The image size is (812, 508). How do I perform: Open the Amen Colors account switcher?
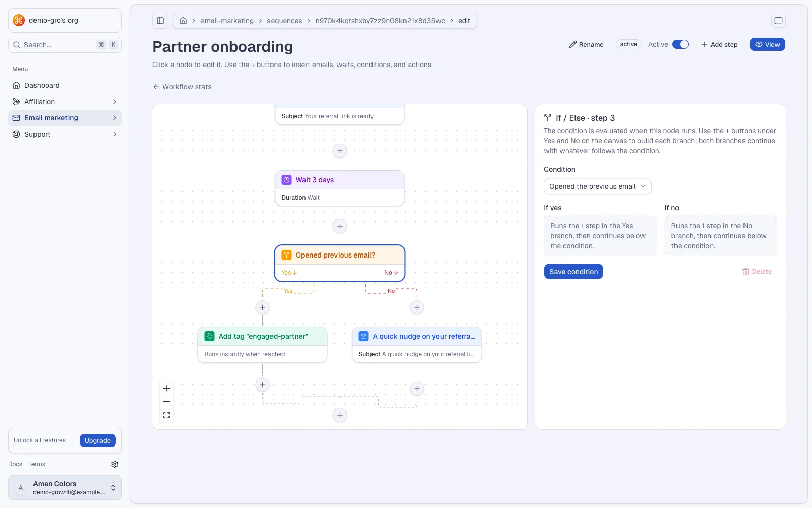point(65,488)
